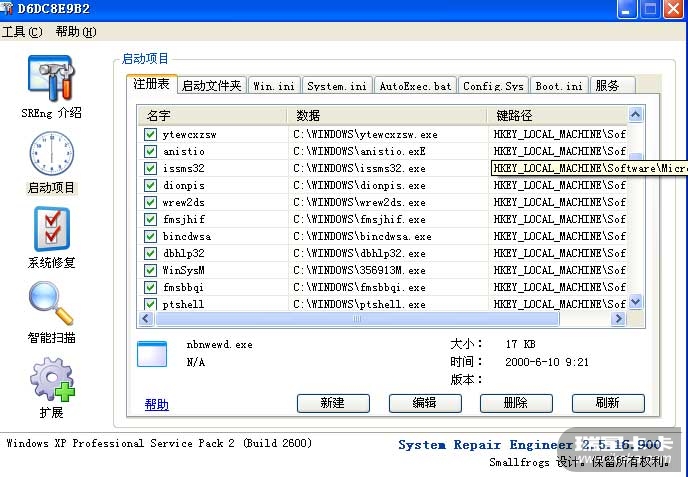Sort list by 键路径 column header
The height and width of the screenshot is (477, 688).
[x=557, y=115]
